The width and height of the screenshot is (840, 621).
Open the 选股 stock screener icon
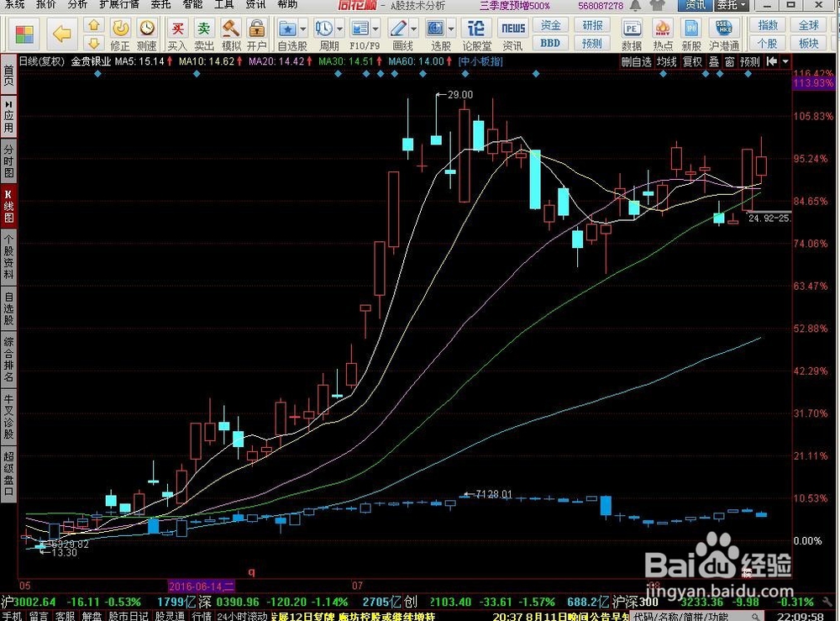pos(435,28)
